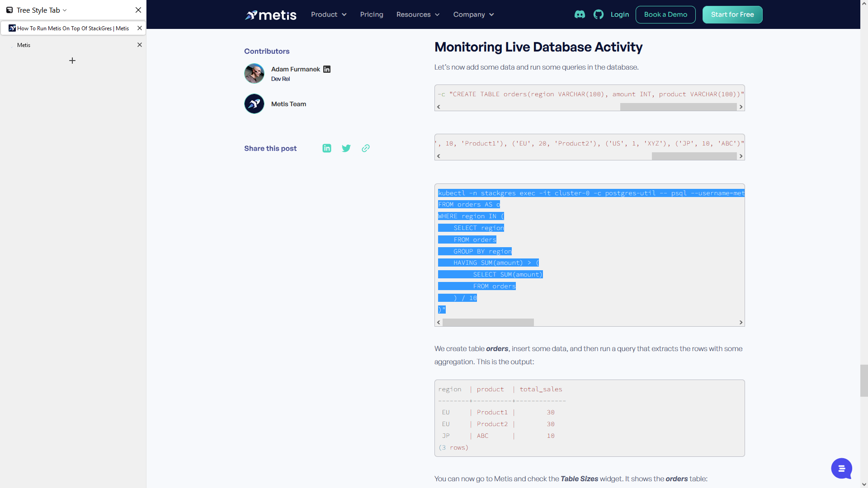The width and height of the screenshot is (868, 488).
Task: Click the Monitoring Live Database Activity heading
Action: point(538,47)
